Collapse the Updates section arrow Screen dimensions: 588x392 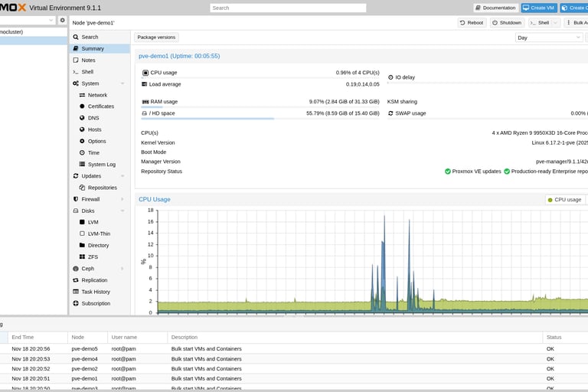pos(122,176)
